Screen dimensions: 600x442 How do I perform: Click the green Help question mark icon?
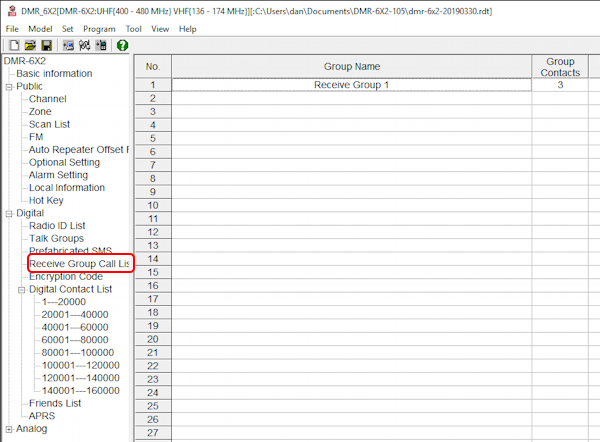pos(122,45)
